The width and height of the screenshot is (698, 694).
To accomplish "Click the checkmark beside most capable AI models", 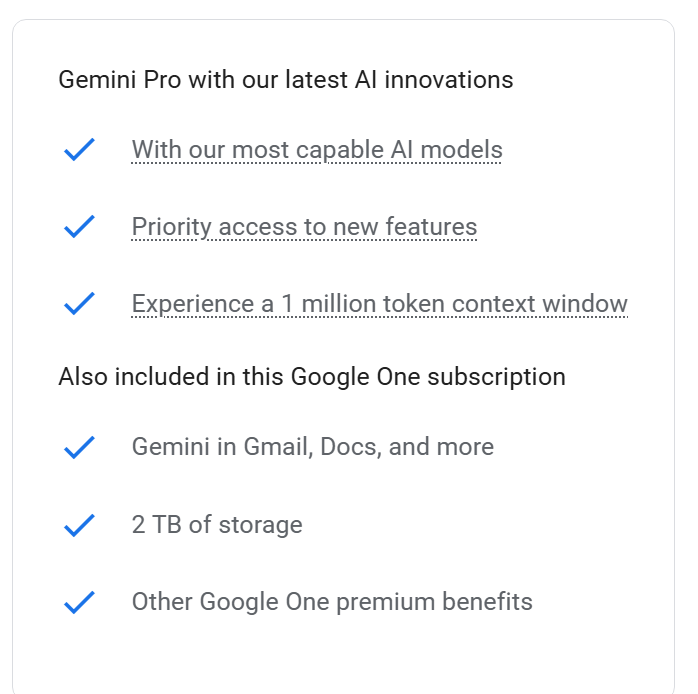I will [79, 150].
